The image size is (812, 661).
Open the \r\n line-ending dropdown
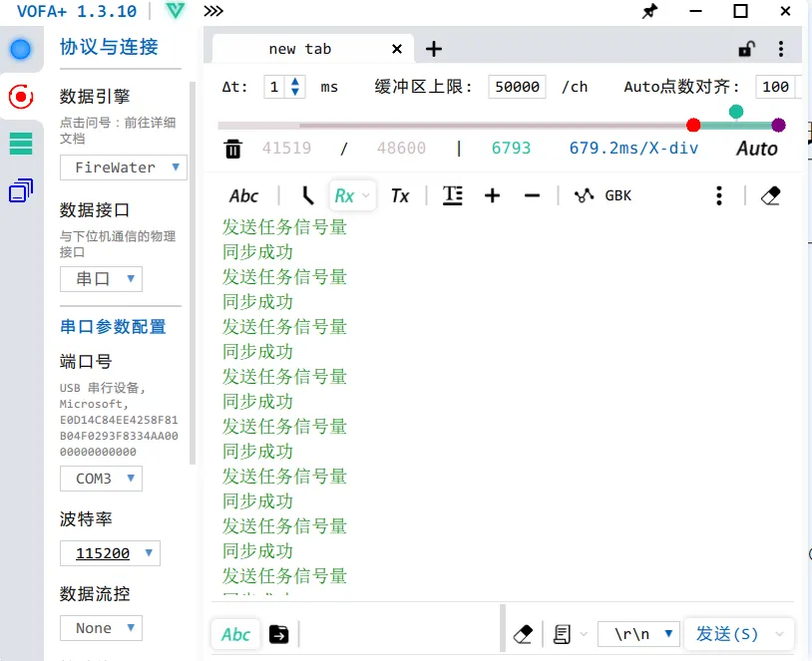click(638, 634)
